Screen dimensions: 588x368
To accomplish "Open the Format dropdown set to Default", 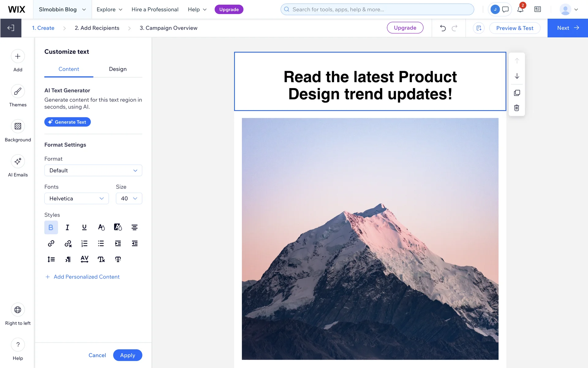I will coord(93,171).
